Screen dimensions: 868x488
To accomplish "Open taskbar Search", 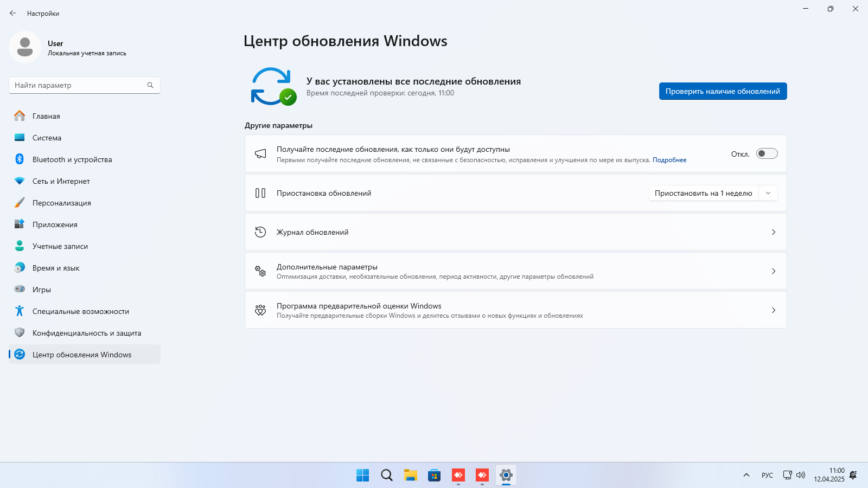I will coord(386,476).
